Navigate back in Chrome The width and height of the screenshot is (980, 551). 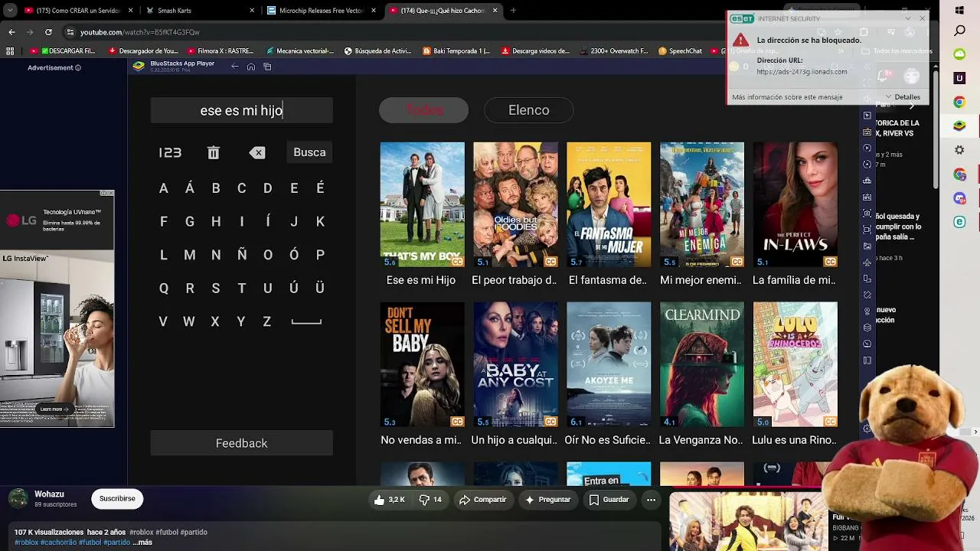[11, 32]
